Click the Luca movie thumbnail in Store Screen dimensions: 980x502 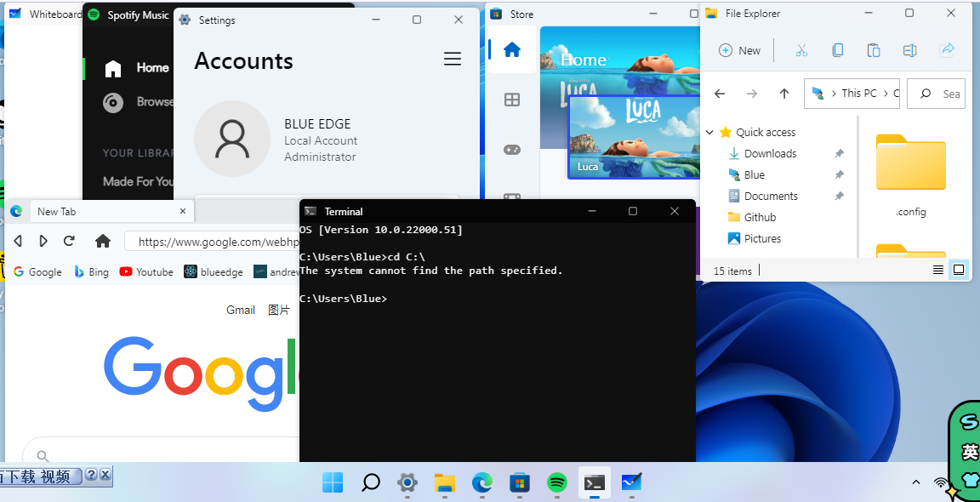633,138
